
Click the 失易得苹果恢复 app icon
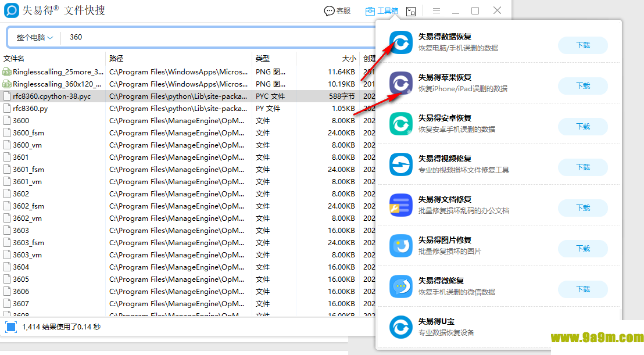(x=401, y=83)
